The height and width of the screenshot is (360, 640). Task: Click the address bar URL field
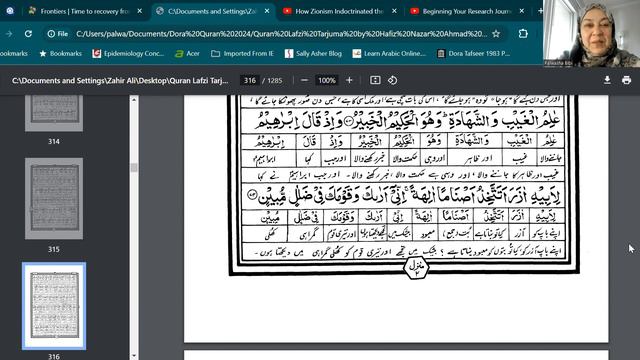(281, 34)
